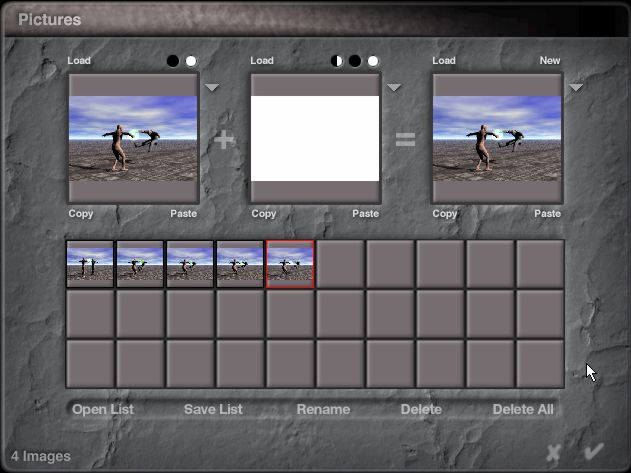Click the left source image preview
631x473 pixels.
[x=133, y=138]
